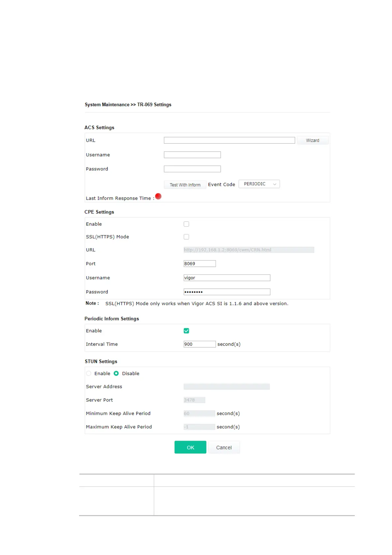Click the Cancel button
This screenshot has width=392, height=555.
click(224, 448)
